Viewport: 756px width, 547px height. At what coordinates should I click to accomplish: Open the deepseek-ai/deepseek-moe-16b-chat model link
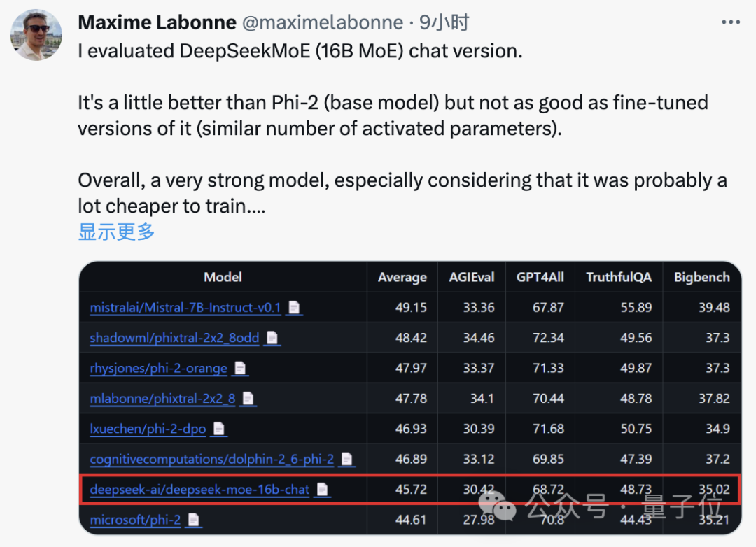199,490
